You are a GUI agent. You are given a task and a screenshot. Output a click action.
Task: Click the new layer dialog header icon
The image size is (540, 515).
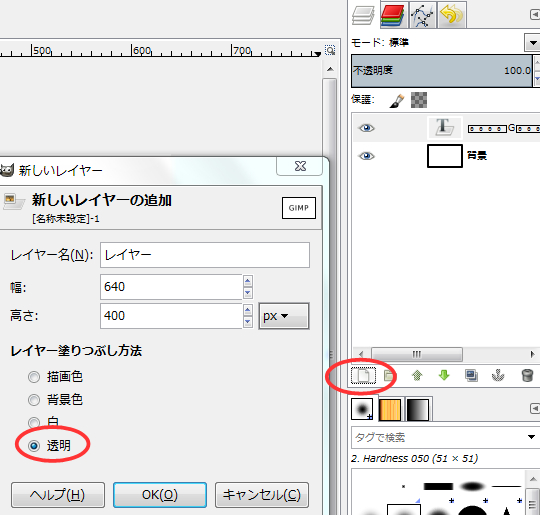tap(13, 201)
